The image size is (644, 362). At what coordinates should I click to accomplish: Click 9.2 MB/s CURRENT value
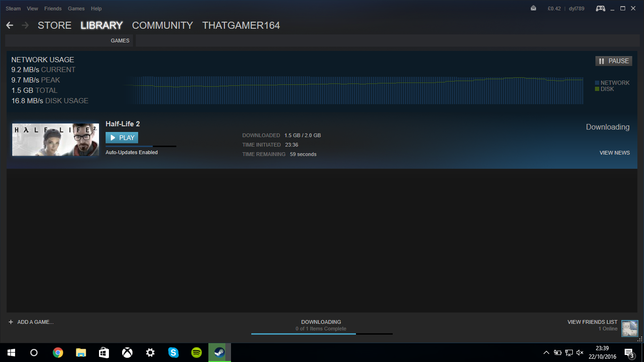click(43, 70)
